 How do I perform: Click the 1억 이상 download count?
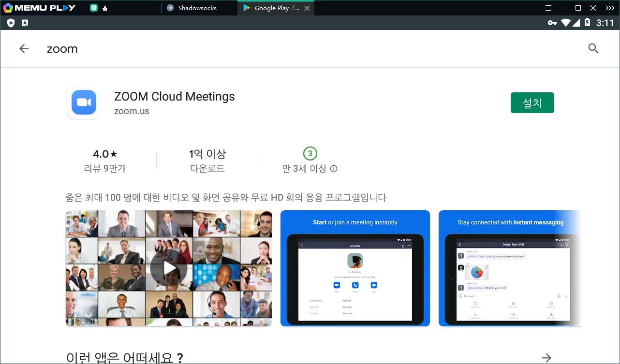coord(207,154)
